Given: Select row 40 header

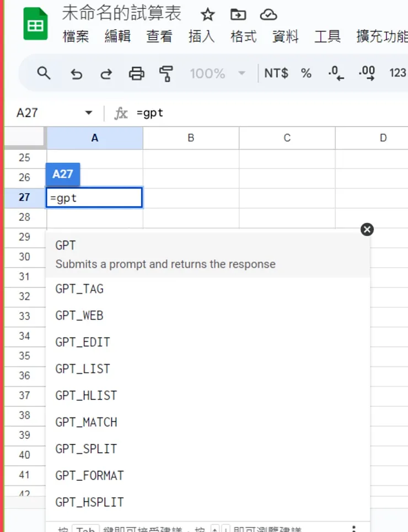Looking at the screenshot, I should [24, 455].
